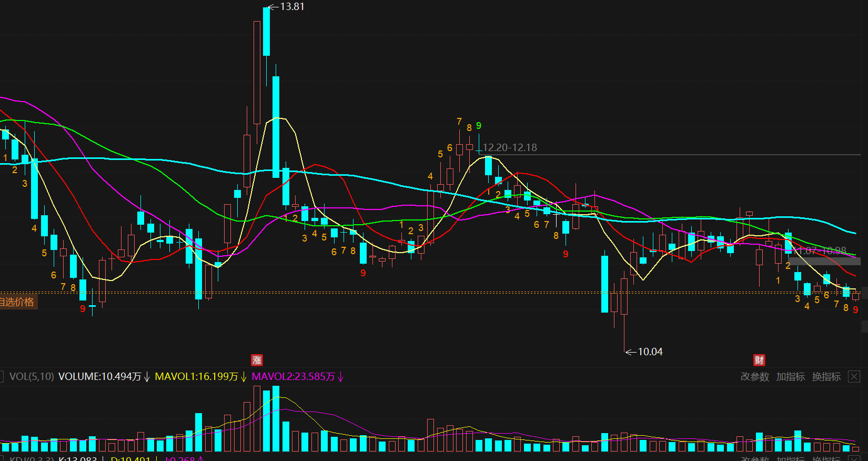Click 改参数 in the VOL panel header

(755, 377)
